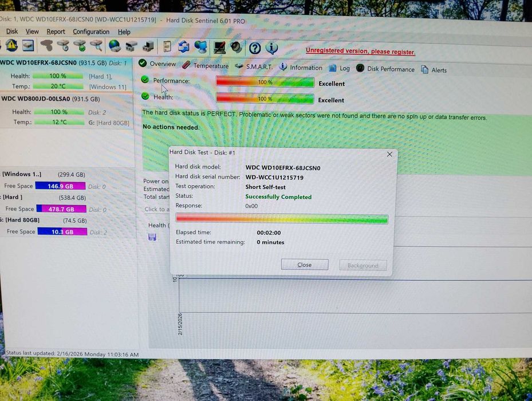Image resolution: width=532 pixels, height=401 pixels.
Task: Switch to the Disk Performance tab
Action: click(385, 69)
